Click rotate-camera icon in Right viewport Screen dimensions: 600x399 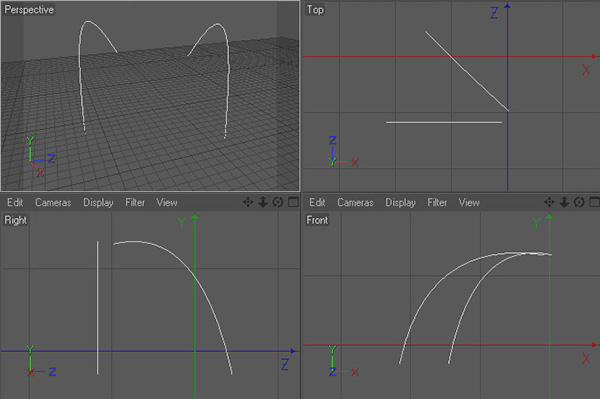tap(278, 202)
